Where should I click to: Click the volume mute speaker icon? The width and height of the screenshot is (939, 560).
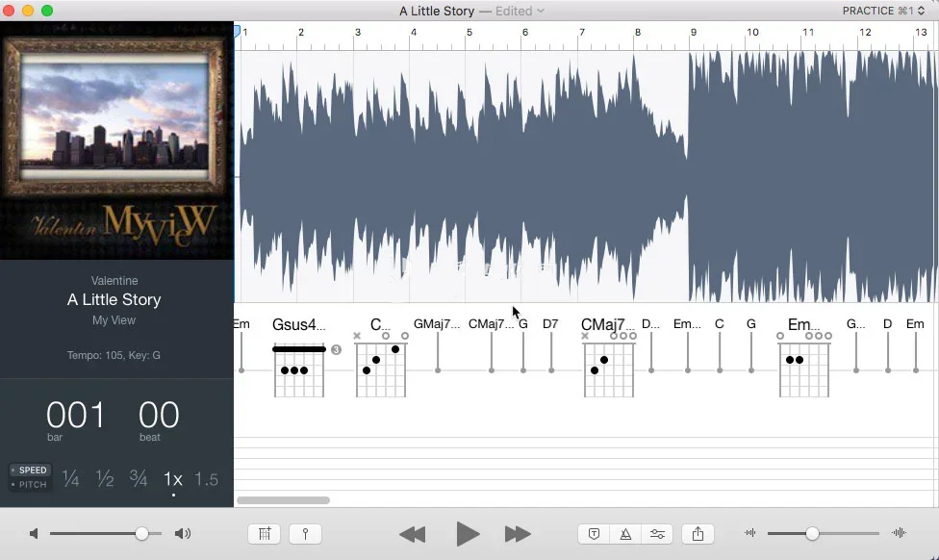coord(34,534)
